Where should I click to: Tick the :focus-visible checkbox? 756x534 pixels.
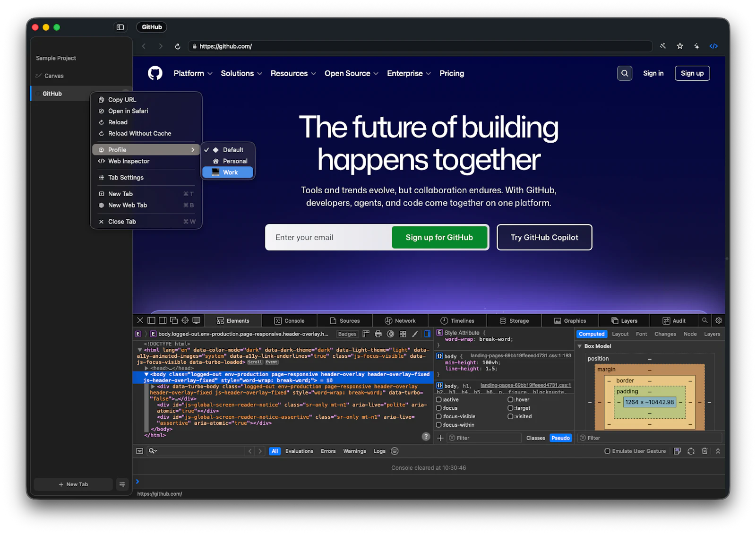(x=438, y=416)
